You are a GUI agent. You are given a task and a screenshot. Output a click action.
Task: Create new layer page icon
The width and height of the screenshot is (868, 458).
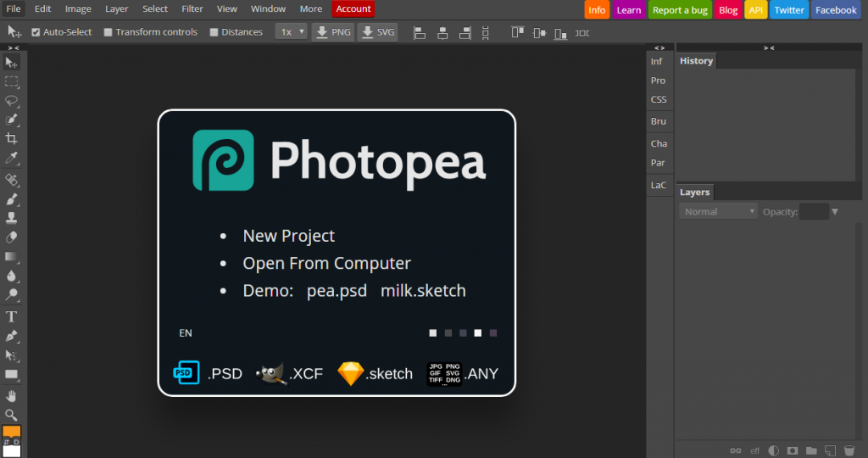(x=831, y=451)
